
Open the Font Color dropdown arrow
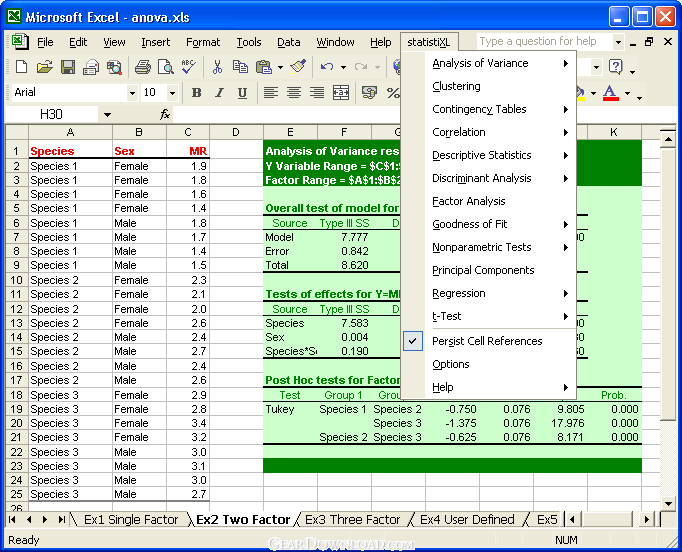tap(627, 93)
